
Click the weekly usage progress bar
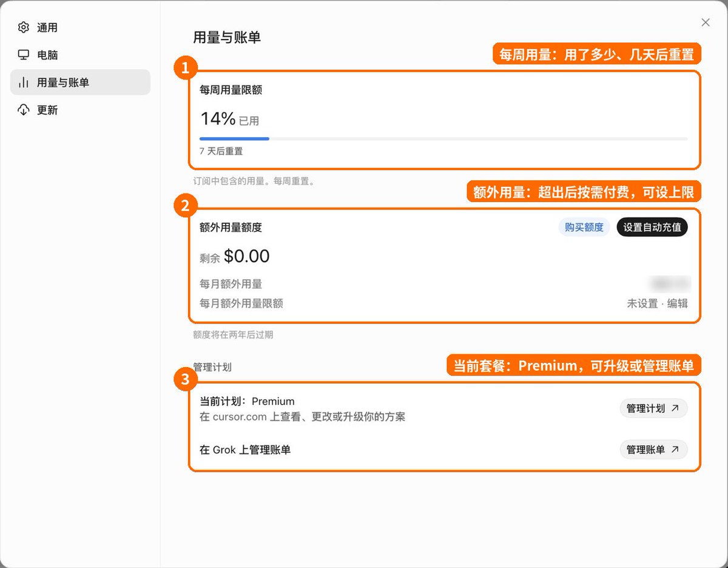coord(443,138)
